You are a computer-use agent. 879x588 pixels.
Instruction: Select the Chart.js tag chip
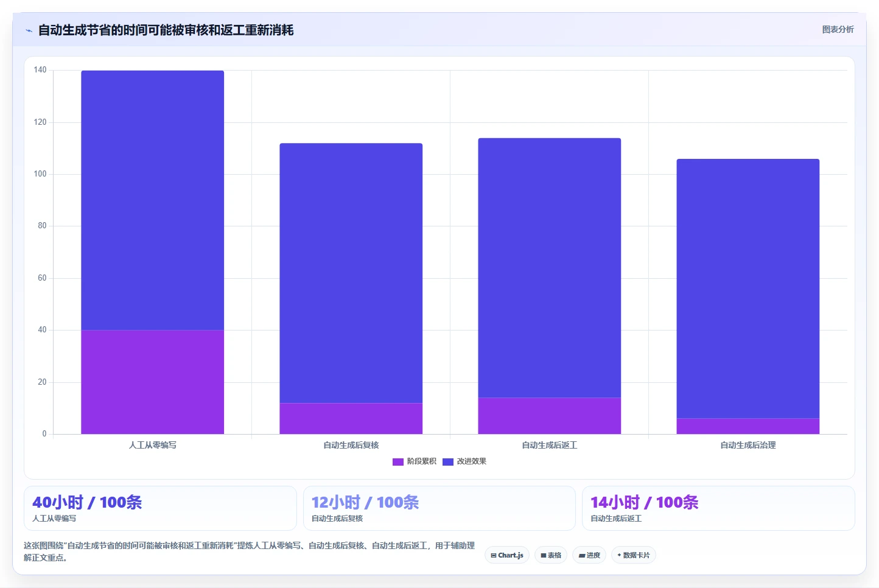[x=507, y=555]
